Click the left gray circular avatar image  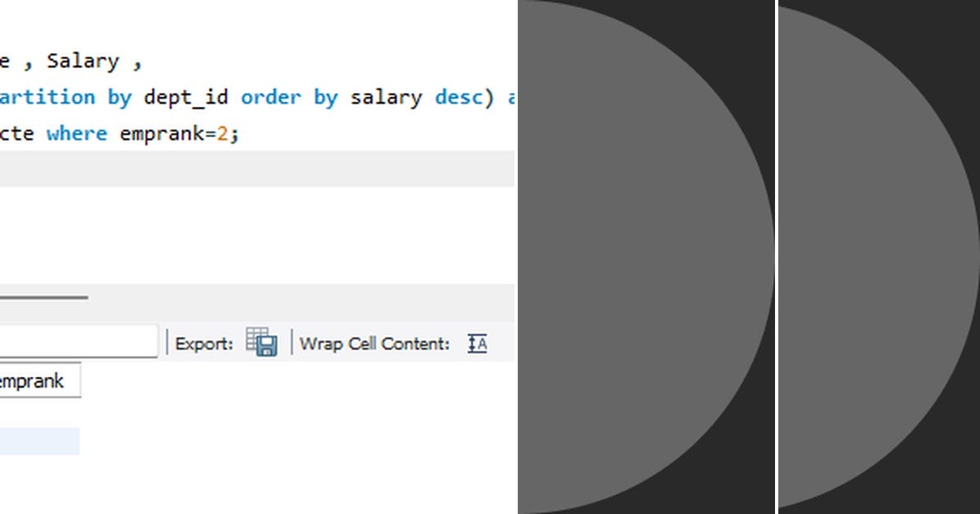click(645, 257)
